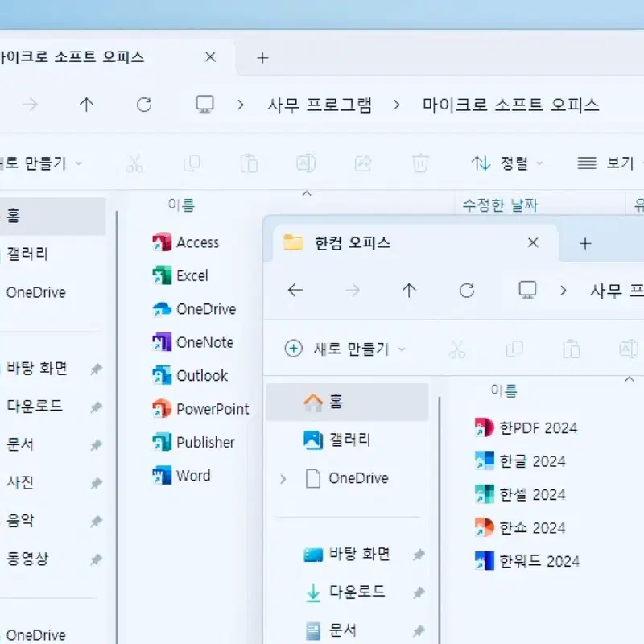Click Cut icon in 마이크로 소프트 오피스 toolbar
This screenshot has width=644, height=644.
(x=134, y=163)
